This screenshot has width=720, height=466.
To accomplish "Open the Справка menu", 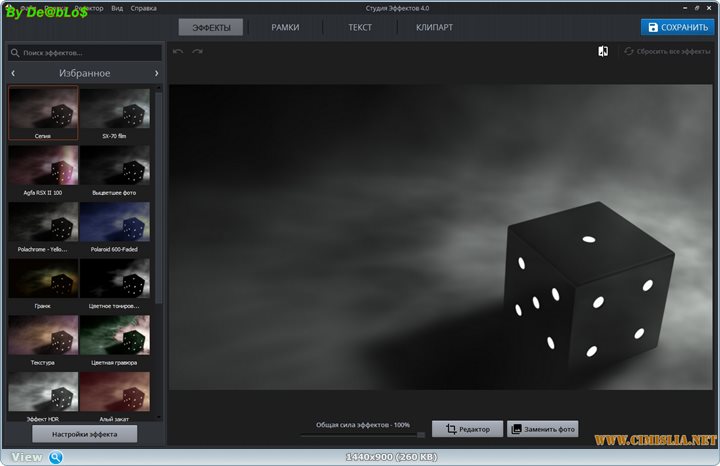I will pos(143,8).
